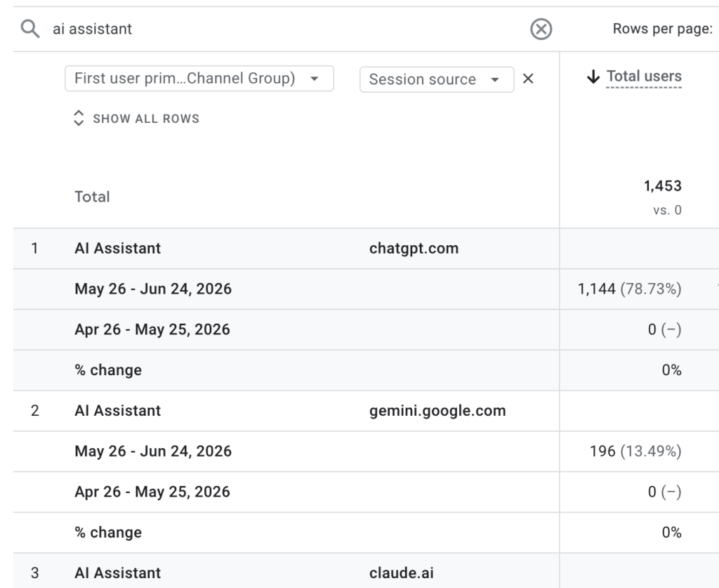Select AI Assistant in row 2
This screenshot has width=719, height=588.
tap(118, 410)
